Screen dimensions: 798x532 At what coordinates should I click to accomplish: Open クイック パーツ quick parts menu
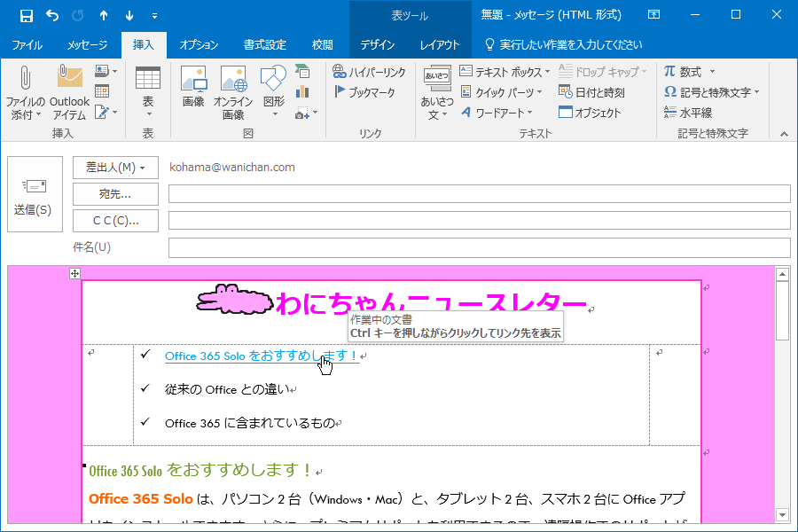tap(501, 92)
